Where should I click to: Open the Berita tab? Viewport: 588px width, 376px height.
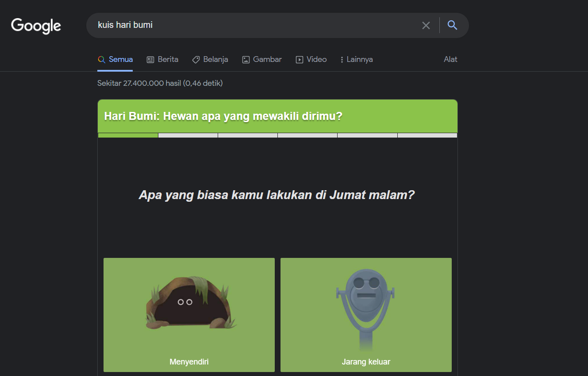coord(162,59)
